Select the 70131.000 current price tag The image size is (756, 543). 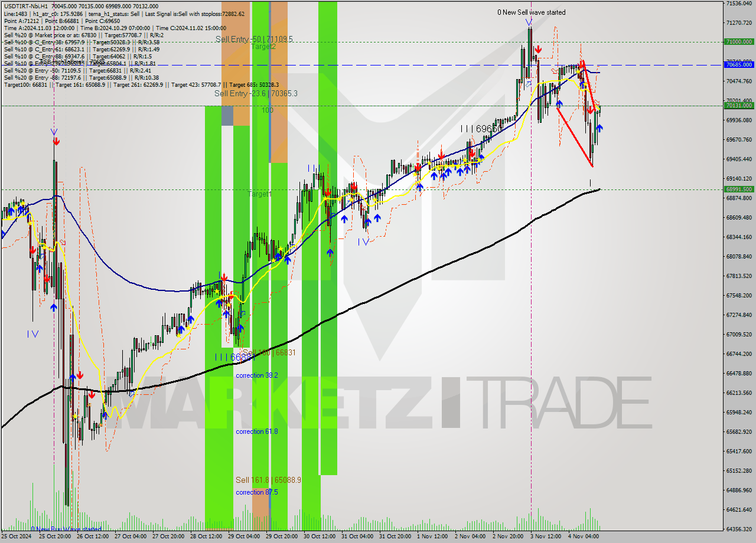coord(738,106)
